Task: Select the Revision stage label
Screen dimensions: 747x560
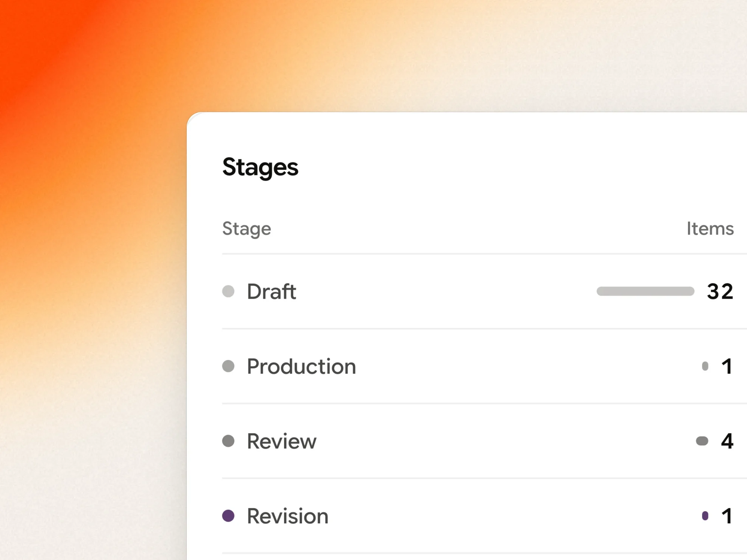Action: (x=288, y=516)
